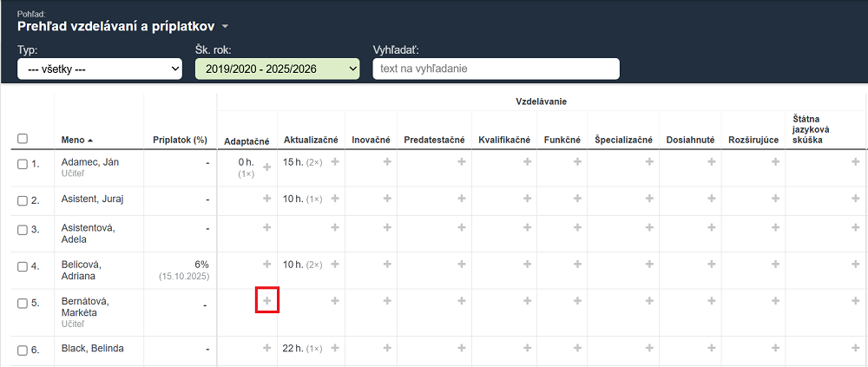Add Funkčné training for Black, Belinda
The height and width of the screenshot is (367, 868).
coord(576,349)
